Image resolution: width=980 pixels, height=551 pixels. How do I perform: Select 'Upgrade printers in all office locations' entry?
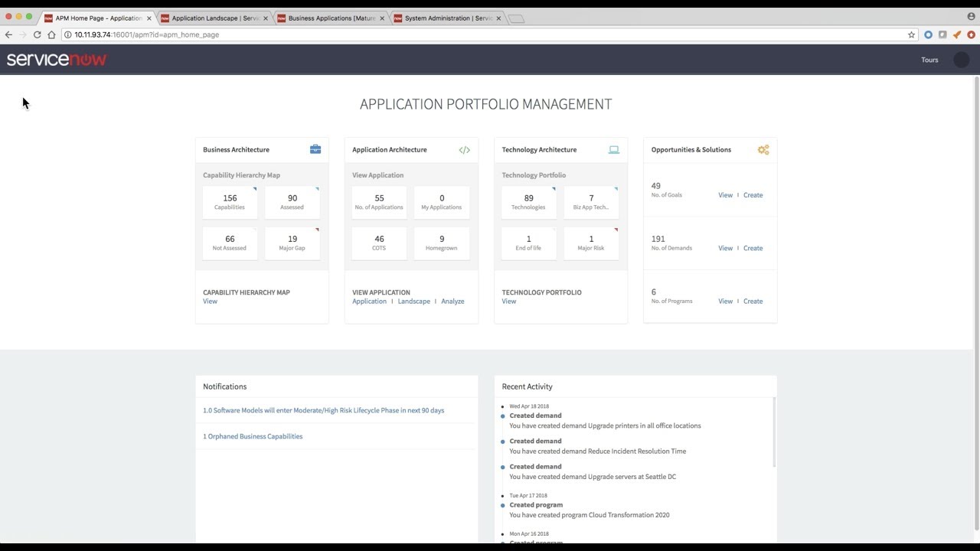[605, 425]
